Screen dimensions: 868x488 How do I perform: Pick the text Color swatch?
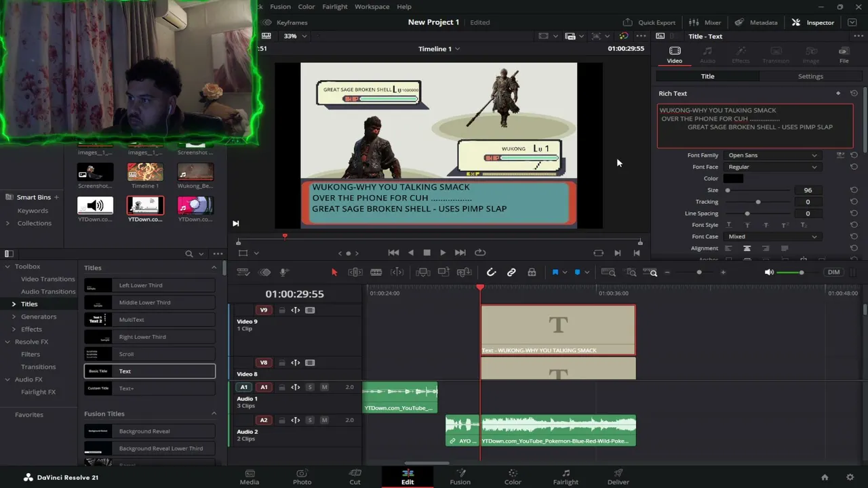733,178
